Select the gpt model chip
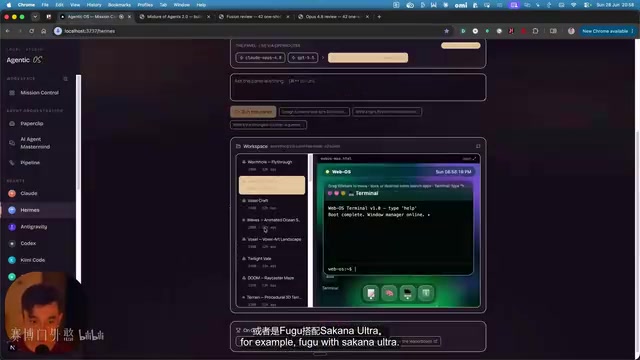 tap(303, 58)
